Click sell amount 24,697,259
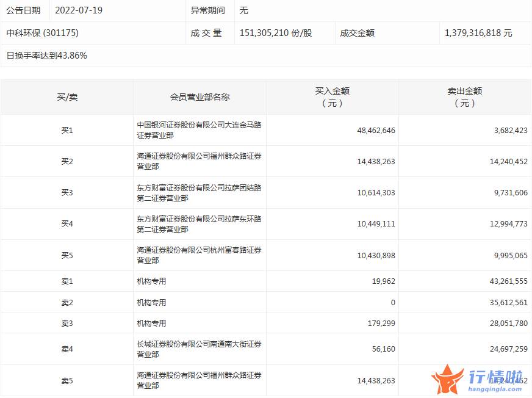Image resolution: width=532 pixels, height=398 pixels. tap(509, 349)
